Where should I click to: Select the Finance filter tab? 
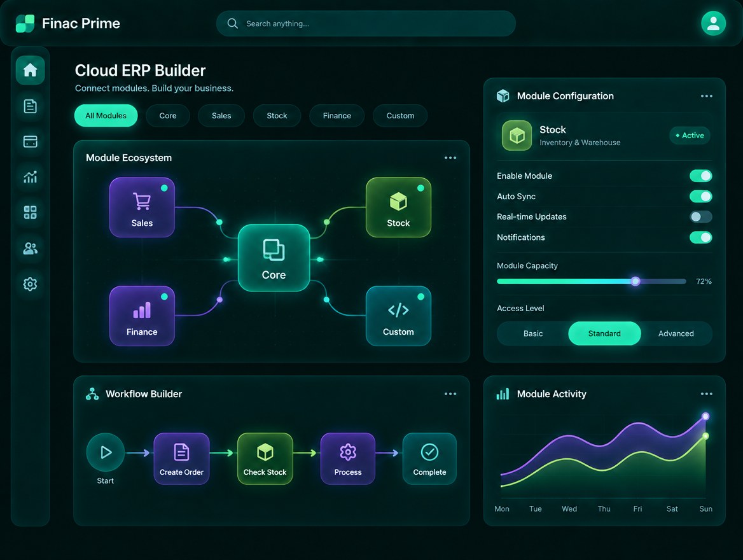coord(337,116)
